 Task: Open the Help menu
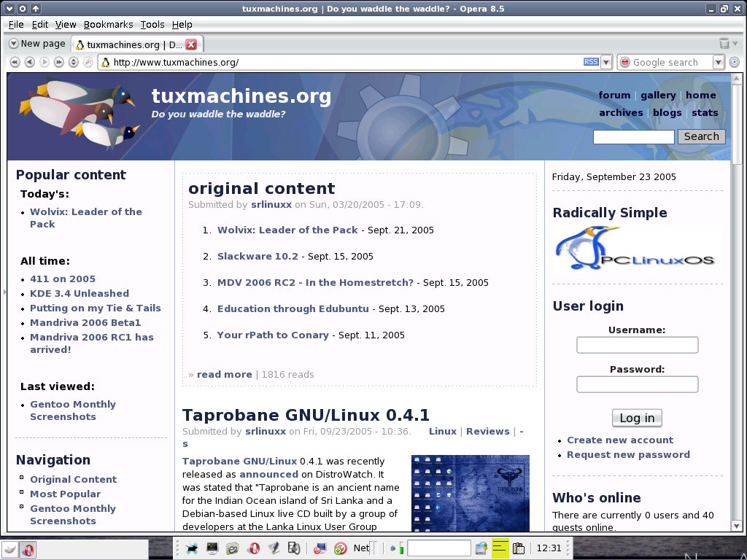182,25
